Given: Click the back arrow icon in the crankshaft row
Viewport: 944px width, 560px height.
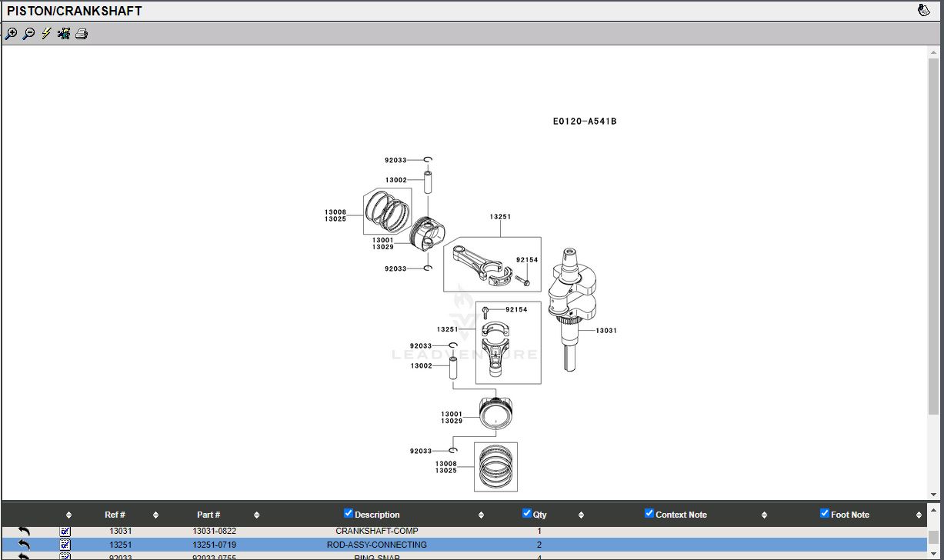Looking at the screenshot, I should [24, 531].
